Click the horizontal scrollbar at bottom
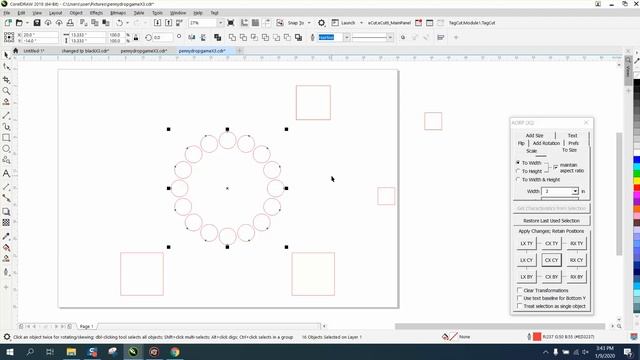The height and width of the screenshot is (360, 640). point(500,326)
